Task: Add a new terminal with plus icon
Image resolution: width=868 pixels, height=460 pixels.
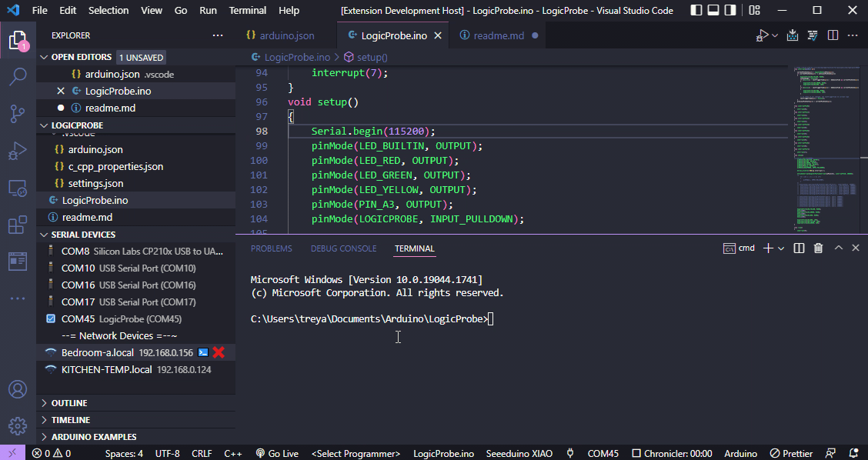Action: [x=768, y=248]
